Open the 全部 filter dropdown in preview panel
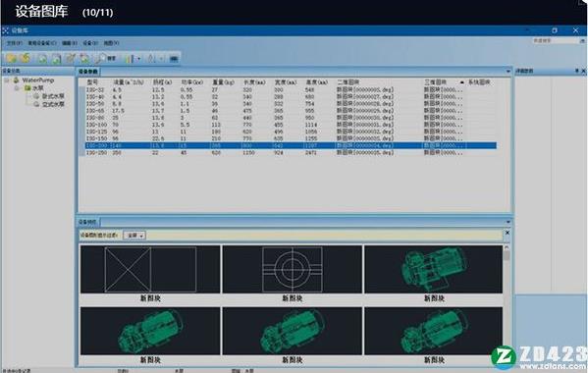The height and width of the screenshot is (373, 588). tap(134, 236)
